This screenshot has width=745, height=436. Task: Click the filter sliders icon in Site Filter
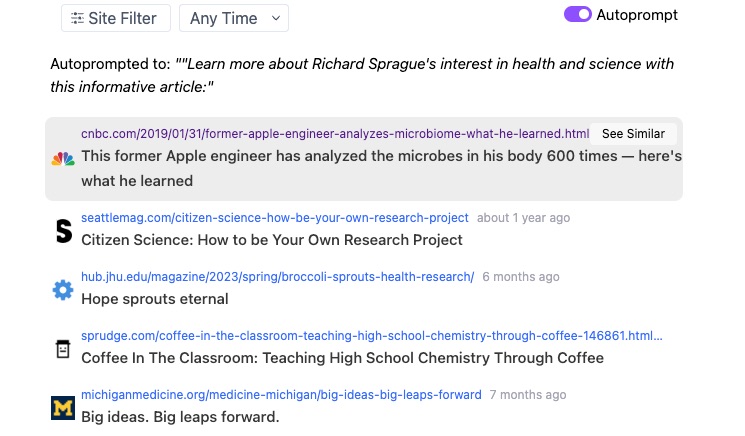point(77,18)
